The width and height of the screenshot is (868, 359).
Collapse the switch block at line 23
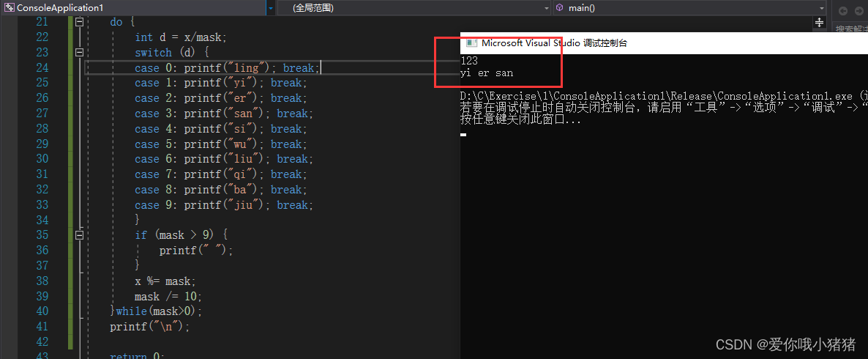[78, 52]
